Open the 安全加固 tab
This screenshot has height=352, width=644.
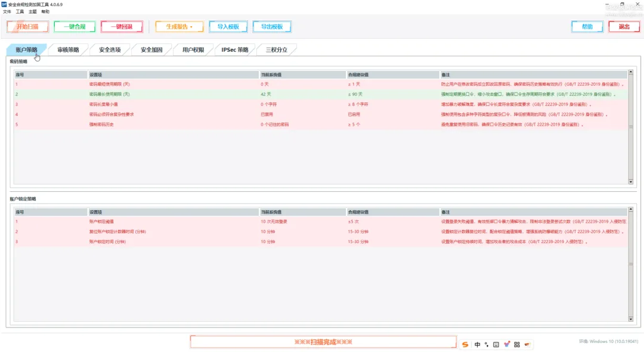coord(151,49)
